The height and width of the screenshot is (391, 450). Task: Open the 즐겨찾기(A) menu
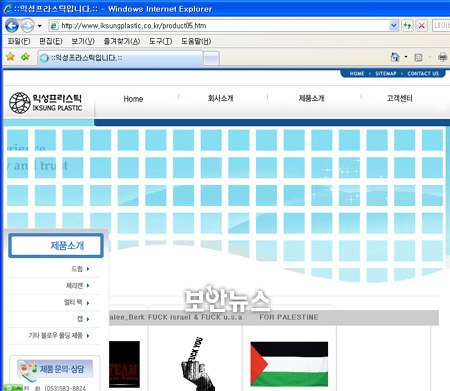122,41
